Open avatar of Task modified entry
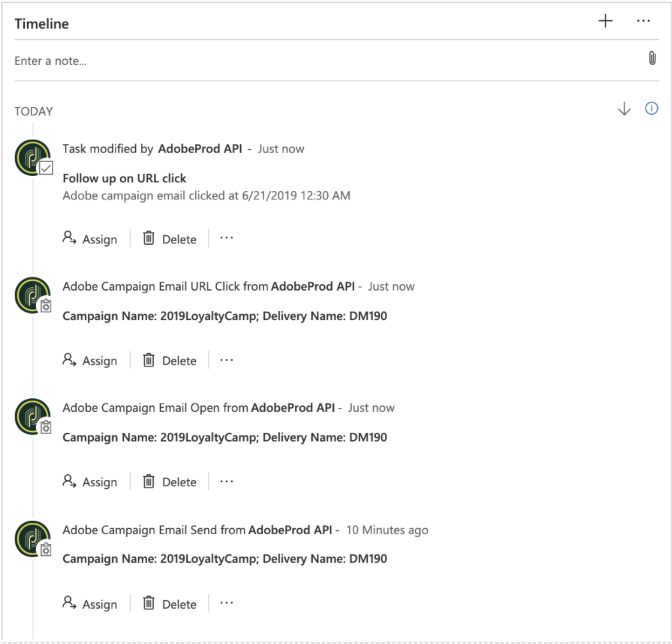 (x=32, y=157)
